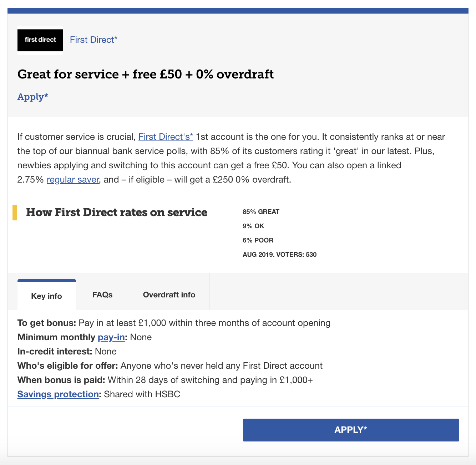This screenshot has height=465, width=476.
Task: Open the First Direct* link beside the logo
Action: coord(93,40)
